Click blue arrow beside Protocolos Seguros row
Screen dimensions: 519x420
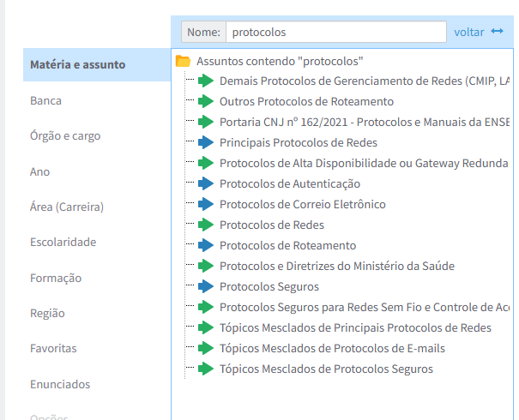206,286
